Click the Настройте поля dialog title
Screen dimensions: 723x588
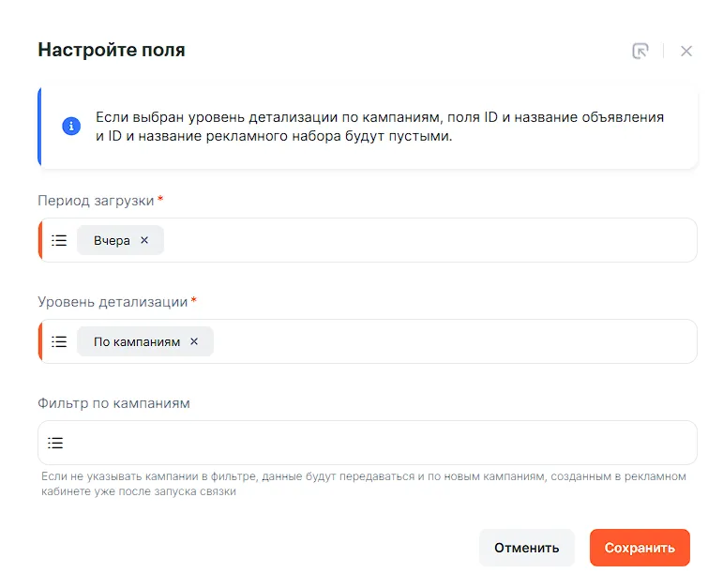pyautogui.click(x=112, y=51)
